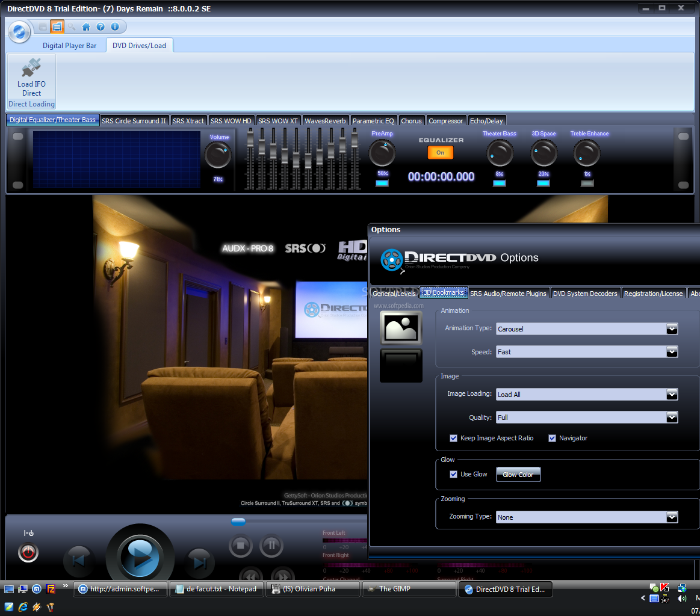
Task: Toggle the PreAmp blue indicator switch
Action: pyautogui.click(x=382, y=183)
